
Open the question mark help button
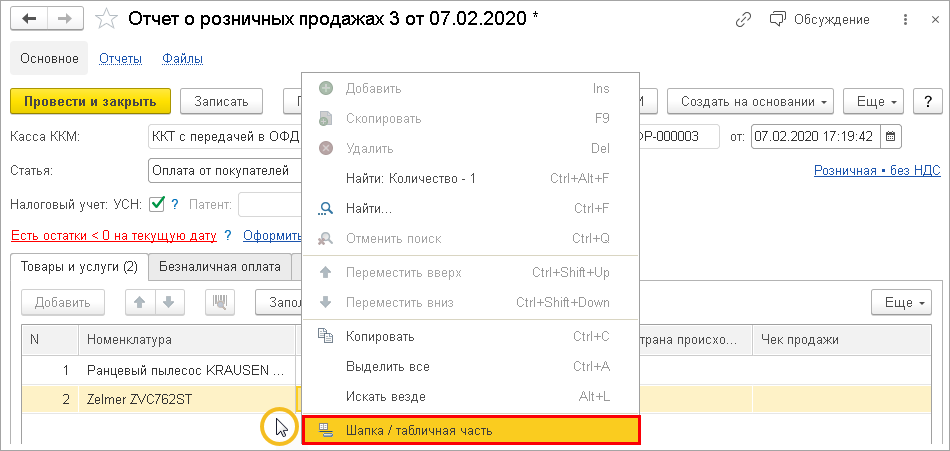[x=928, y=101]
